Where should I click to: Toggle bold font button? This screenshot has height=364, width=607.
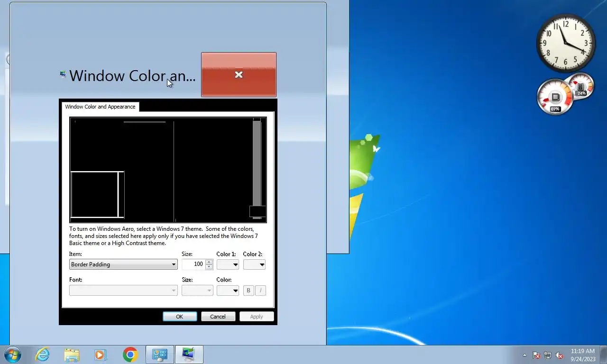(x=248, y=290)
